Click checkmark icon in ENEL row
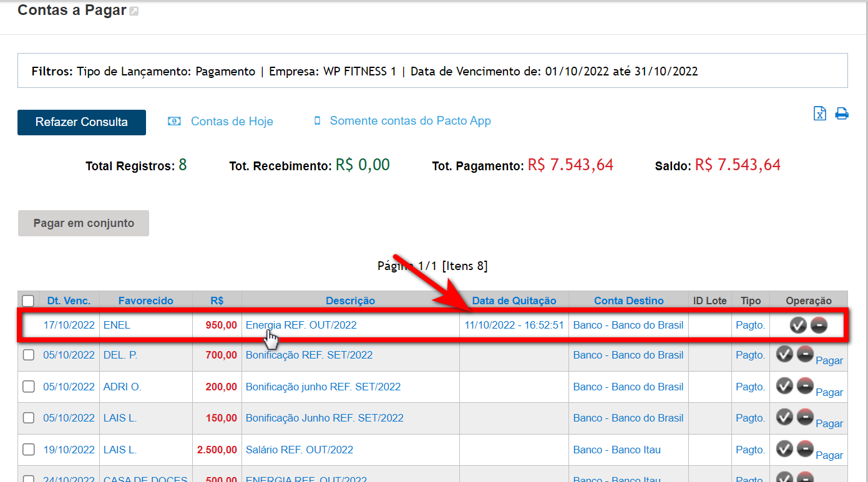The height and width of the screenshot is (482, 868). tap(798, 325)
